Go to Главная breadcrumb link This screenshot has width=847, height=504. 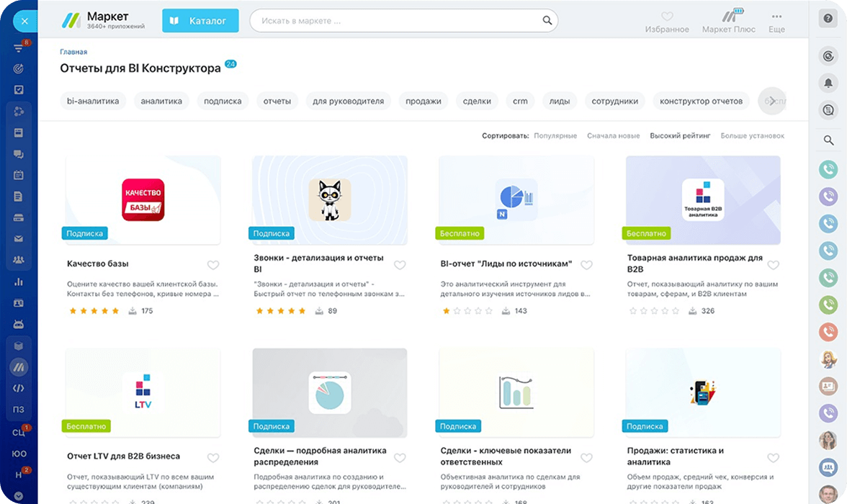[x=73, y=52]
